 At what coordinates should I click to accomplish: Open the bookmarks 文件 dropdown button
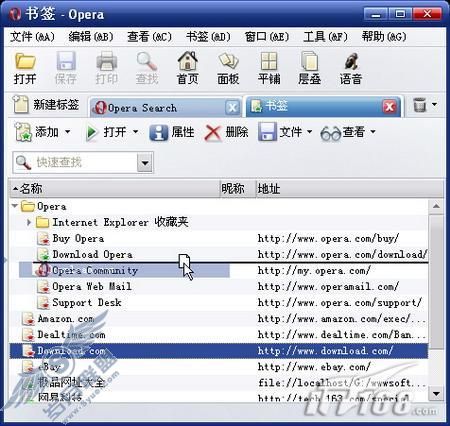[285, 132]
